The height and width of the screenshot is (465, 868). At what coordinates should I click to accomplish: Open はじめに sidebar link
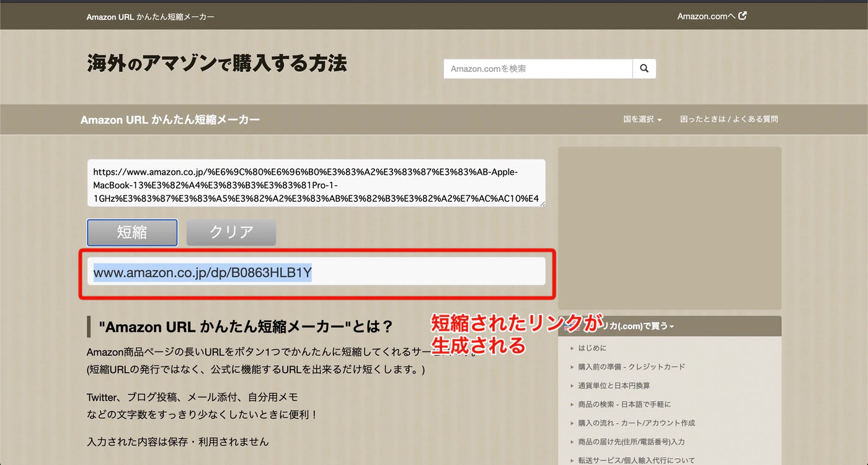tap(592, 348)
